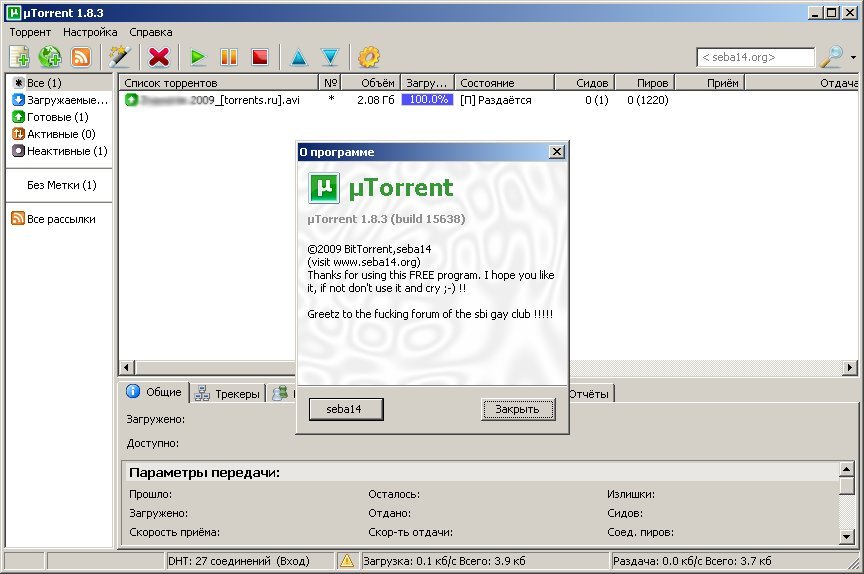
Task: Select the Загружаемые category
Action: coord(61,100)
